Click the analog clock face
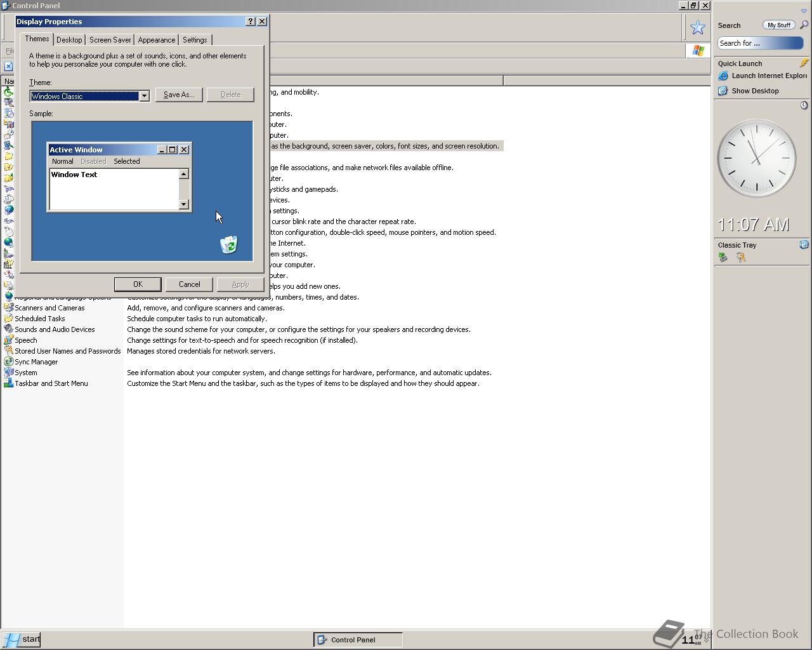The width and height of the screenshot is (812, 650). click(756, 159)
